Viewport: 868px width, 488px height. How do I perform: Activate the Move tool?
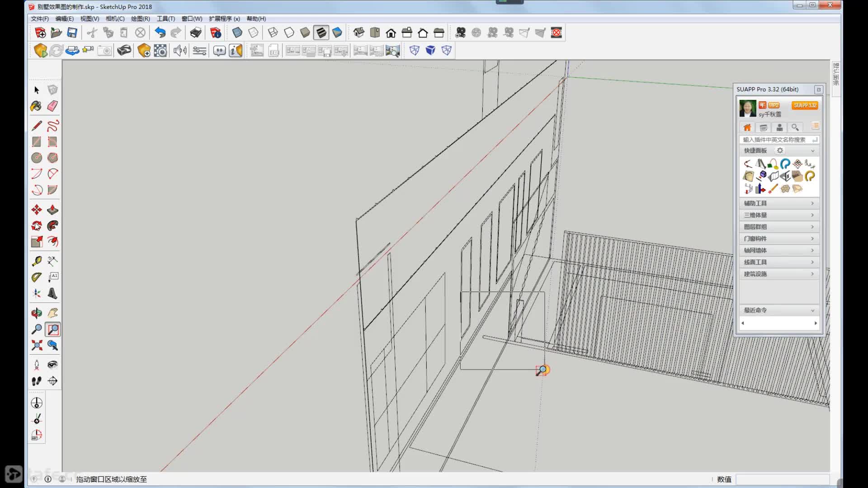[37, 210]
